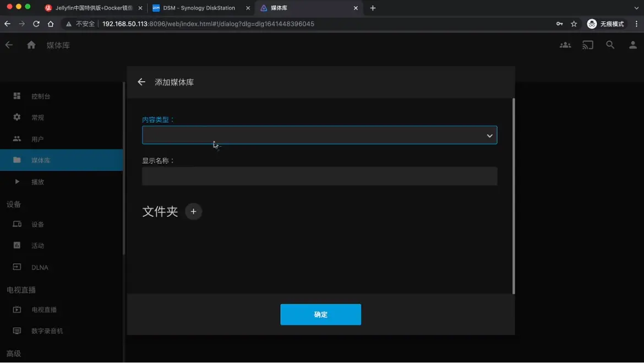Click back arrow in add library dialog
Image resolution: width=644 pixels, height=363 pixels.
click(141, 82)
